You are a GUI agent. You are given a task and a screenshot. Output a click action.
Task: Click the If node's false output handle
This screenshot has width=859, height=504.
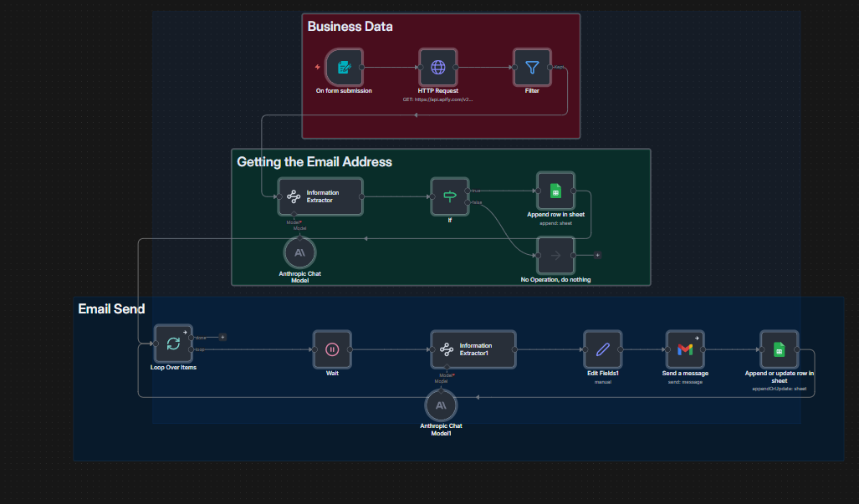468,202
